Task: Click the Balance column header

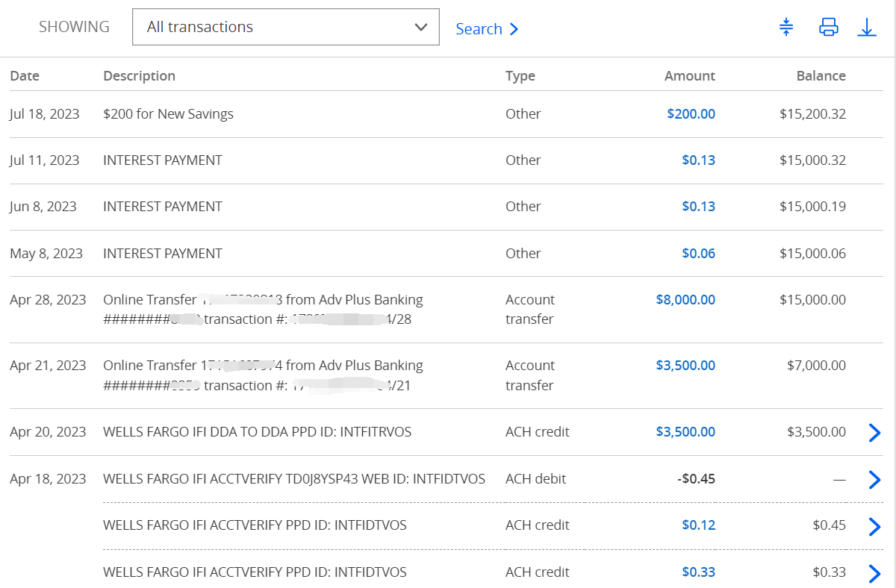Action: point(821,76)
